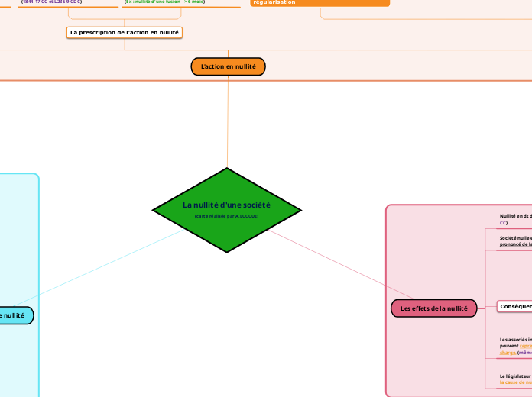
Task: Click the 'Le législateur' text in pink panel
Action: [x=515, y=379]
